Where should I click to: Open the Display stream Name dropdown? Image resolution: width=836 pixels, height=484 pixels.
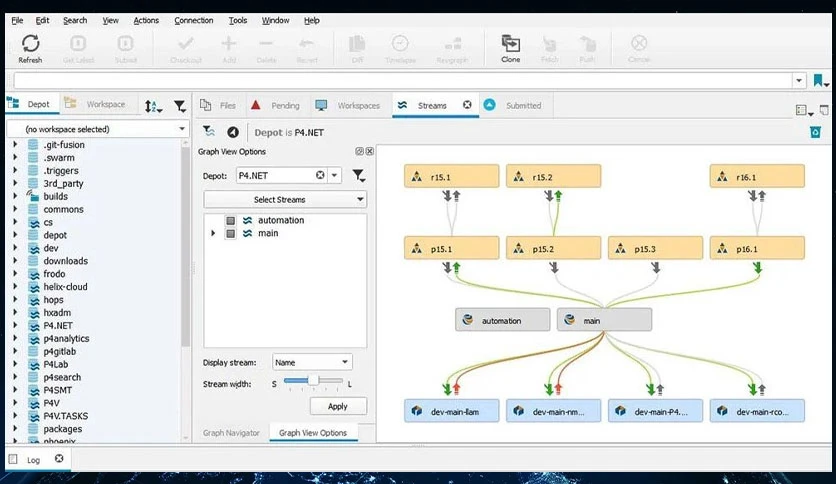[312, 362]
